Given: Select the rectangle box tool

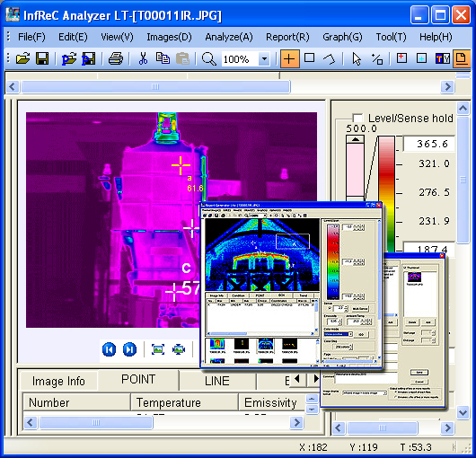Looking at the screenshot, I should pos(309,57).
